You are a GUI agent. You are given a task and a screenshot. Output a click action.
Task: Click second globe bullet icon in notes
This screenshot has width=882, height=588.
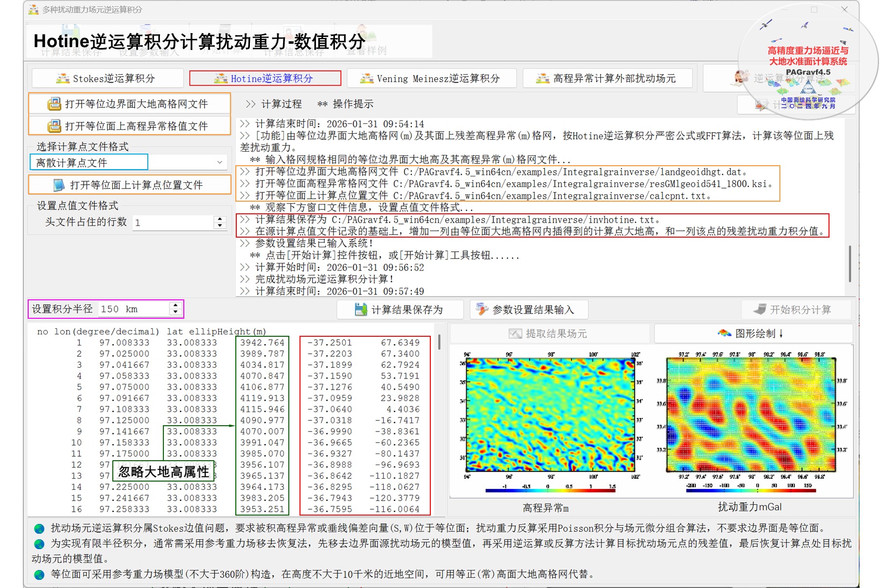tap(39, 544)
